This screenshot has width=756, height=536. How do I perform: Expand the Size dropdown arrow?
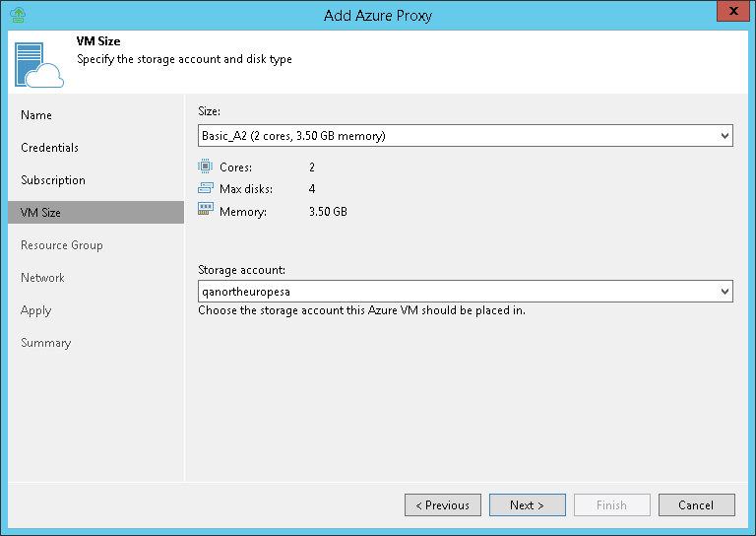pos(724,135)
